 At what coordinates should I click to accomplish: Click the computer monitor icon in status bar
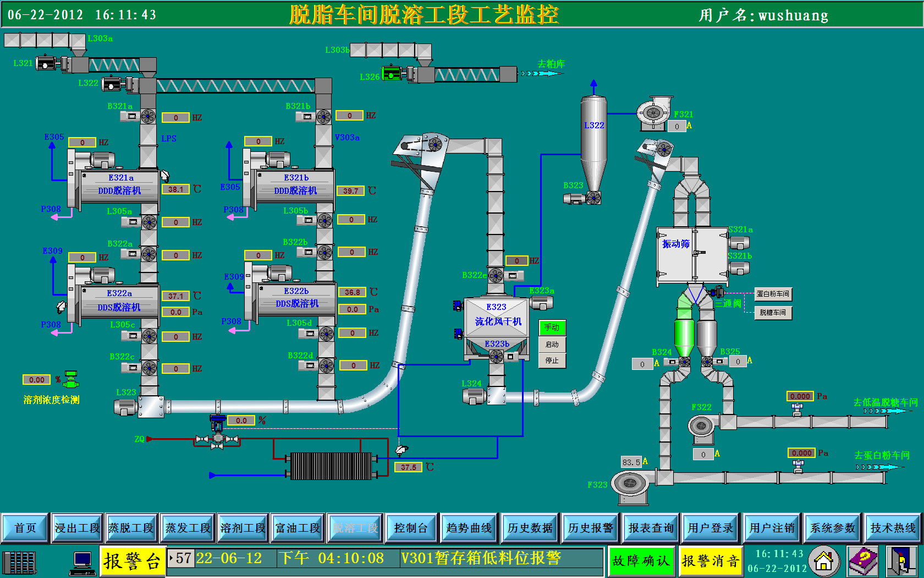(82, 563)
